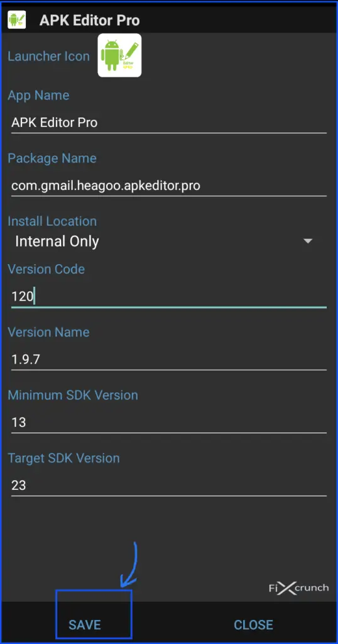Click the APK Editor Pro title text
Screen dimensions: 338x644
coord(89,20)
